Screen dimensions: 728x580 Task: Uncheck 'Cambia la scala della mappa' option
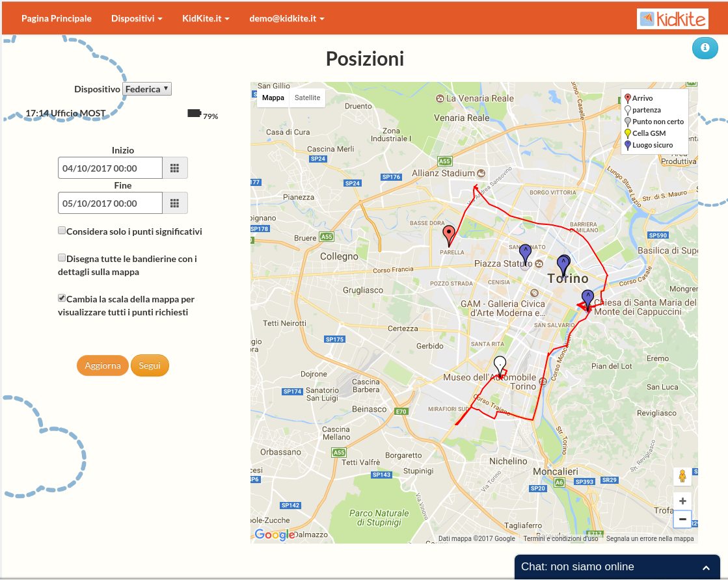pyautogui.click(x=62, y=298)
